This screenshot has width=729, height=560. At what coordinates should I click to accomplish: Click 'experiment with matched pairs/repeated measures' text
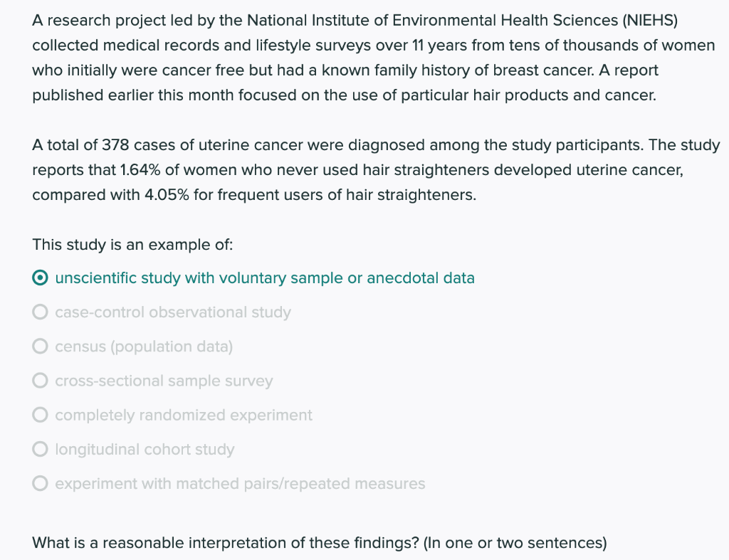(x=240, y=484)
